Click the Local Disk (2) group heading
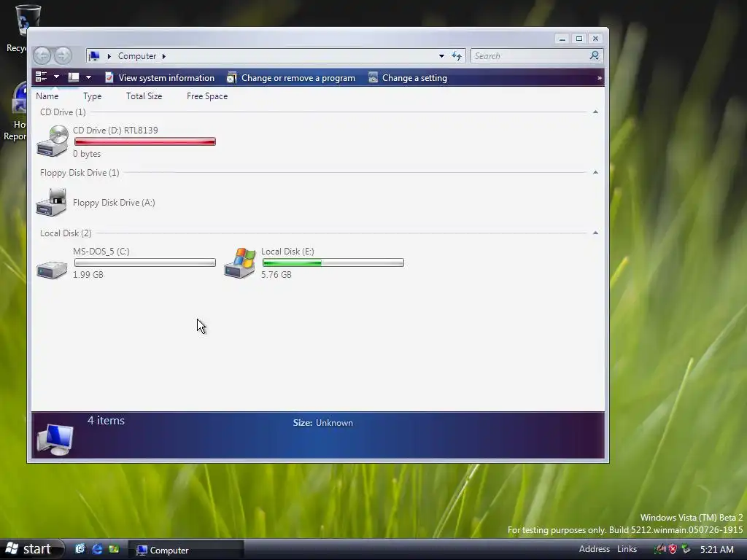This screenshot has height=560, width=747. tap(66, 233)
